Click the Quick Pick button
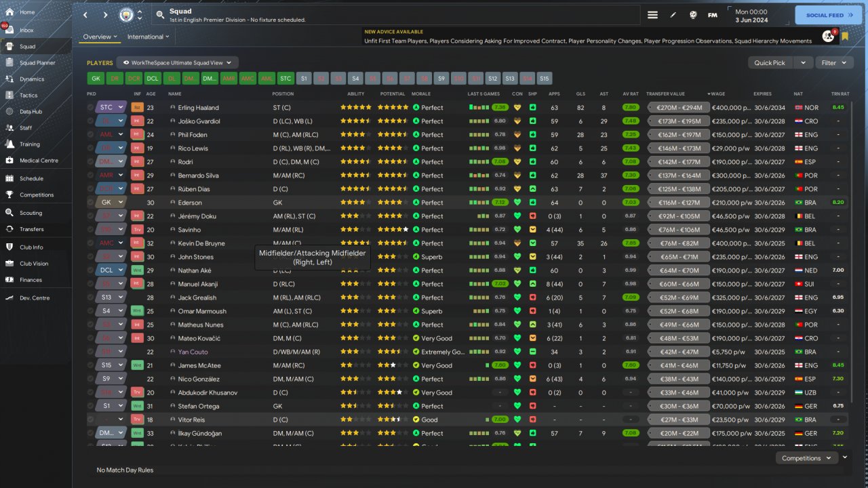868x488 pixels. click(x=770, y=62)
